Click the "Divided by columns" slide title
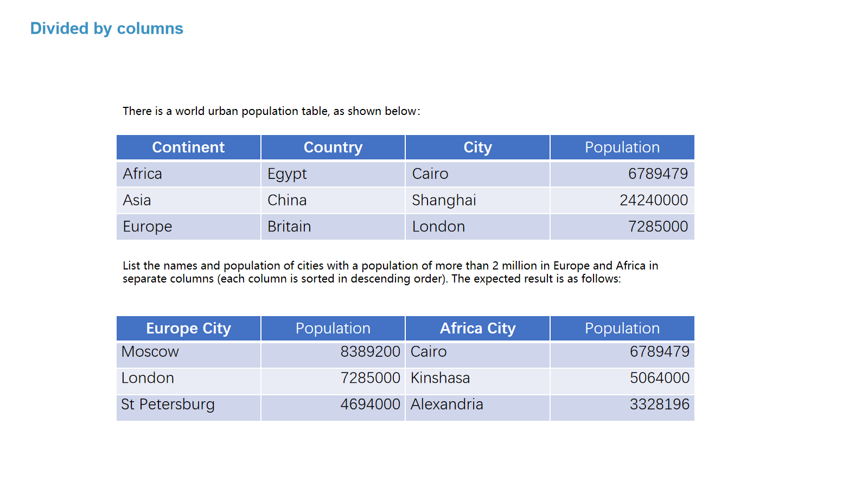The height and width of the screenshot is (488, 868). tap(107, 28)
